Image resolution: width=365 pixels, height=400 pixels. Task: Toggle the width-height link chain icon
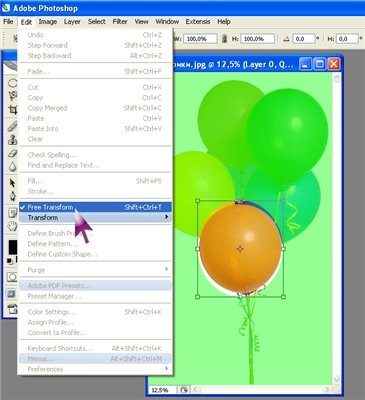[x=224, y=39]
